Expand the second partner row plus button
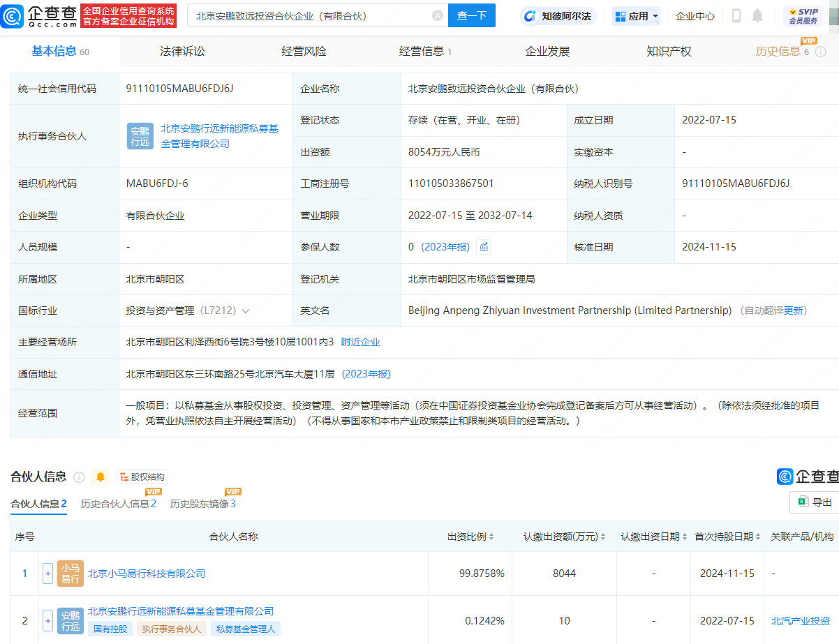 47,620
